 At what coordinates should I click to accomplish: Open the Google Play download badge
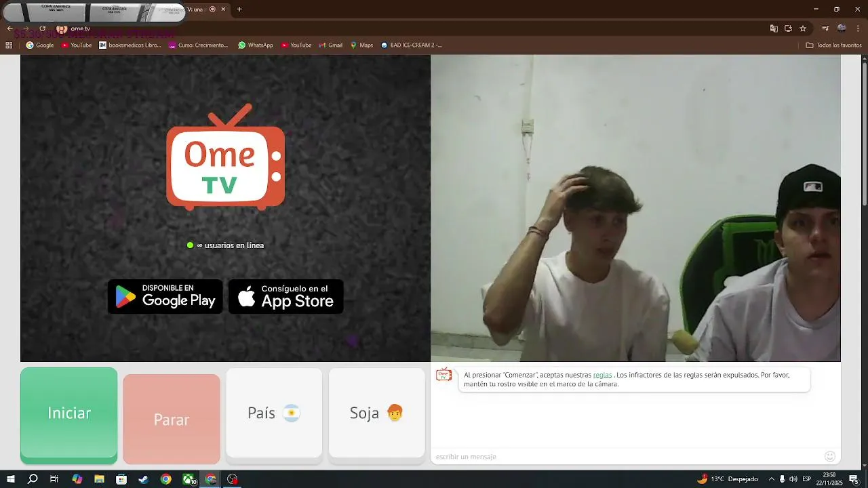click(x=165, y=296)
